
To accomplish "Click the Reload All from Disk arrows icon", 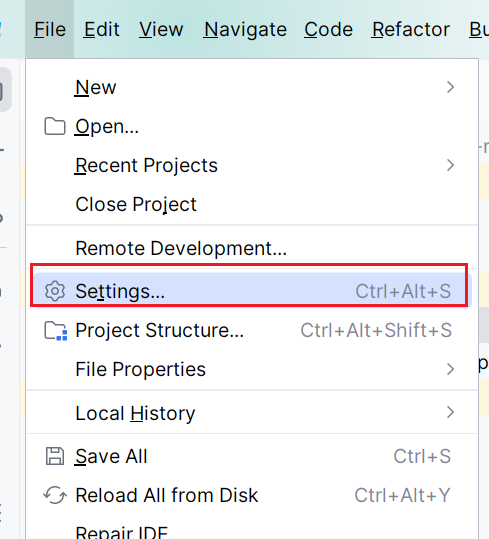I will click(55, 495).
